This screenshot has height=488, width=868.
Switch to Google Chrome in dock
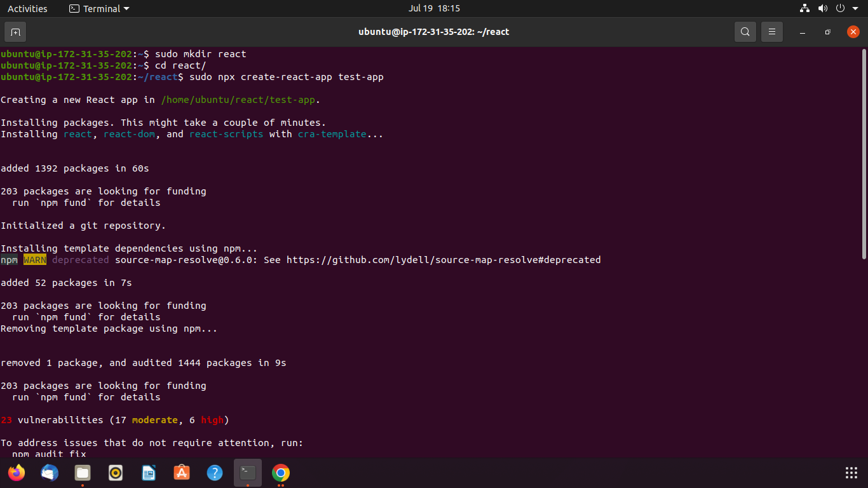[x=281, y=473]
